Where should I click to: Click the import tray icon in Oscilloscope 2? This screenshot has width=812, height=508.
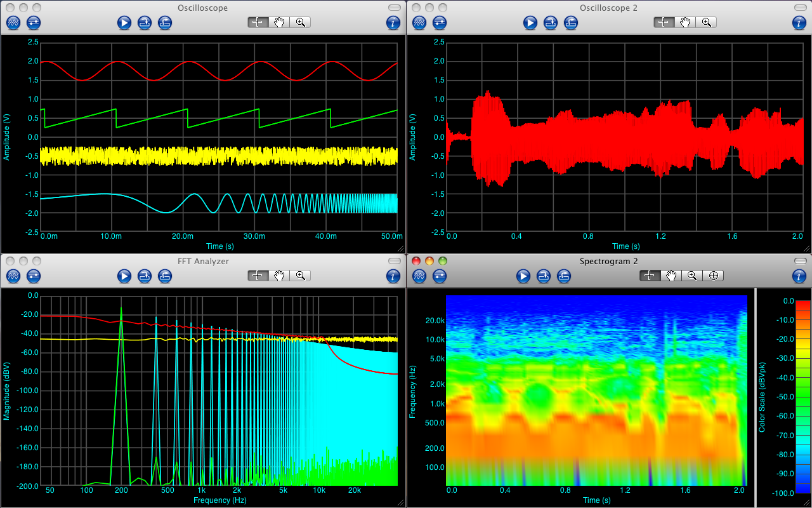tap(551, 23)
